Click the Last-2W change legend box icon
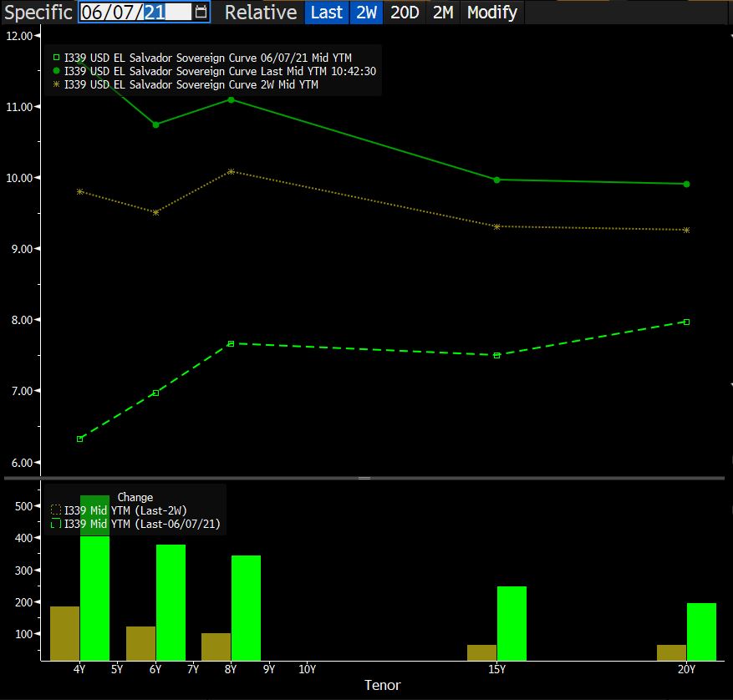The height and width of the screenshot is (700, 733). (x=56, y=510)
